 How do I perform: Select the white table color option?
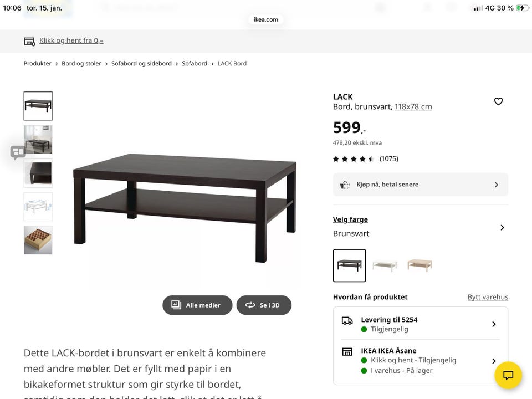coord(385,265)
